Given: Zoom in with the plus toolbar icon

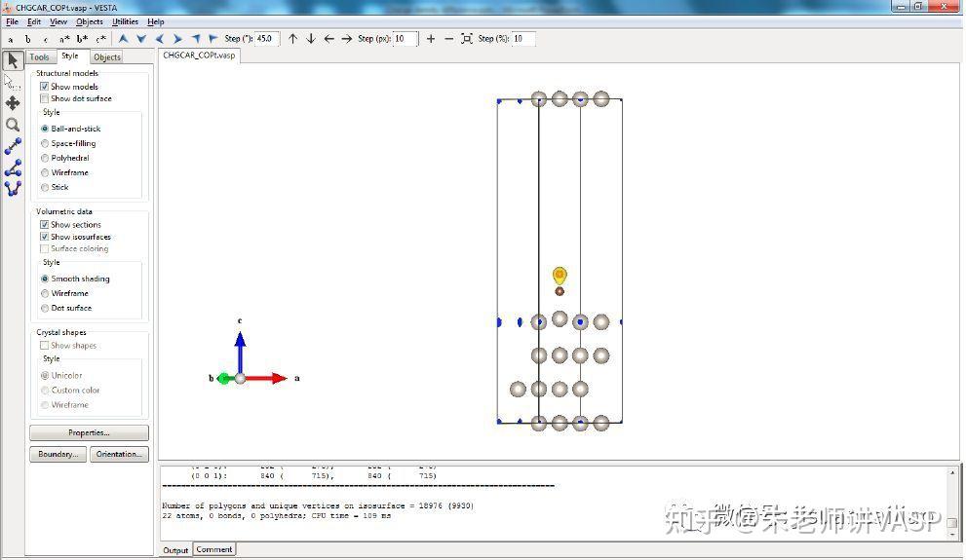Looking at the screenshot, I should coord(431,39).
